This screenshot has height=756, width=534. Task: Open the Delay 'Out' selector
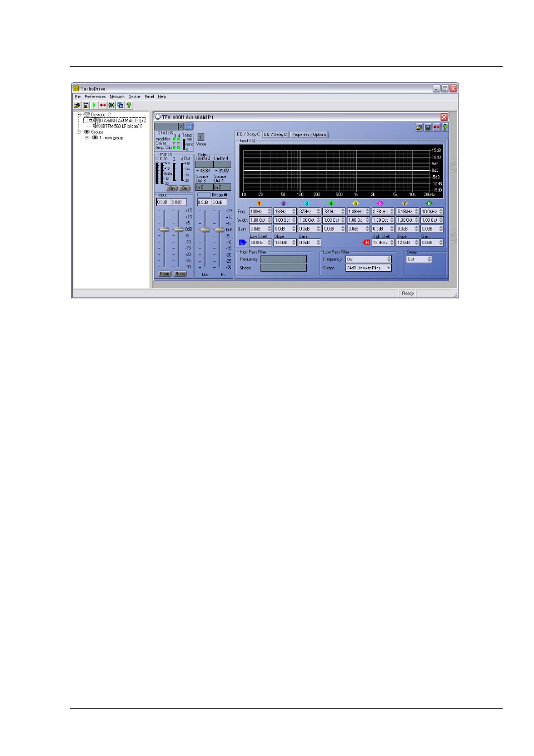[x=419, y=259]
